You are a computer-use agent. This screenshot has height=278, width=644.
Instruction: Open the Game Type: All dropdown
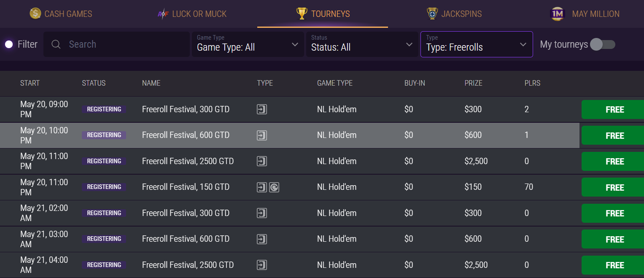point(248,44)
